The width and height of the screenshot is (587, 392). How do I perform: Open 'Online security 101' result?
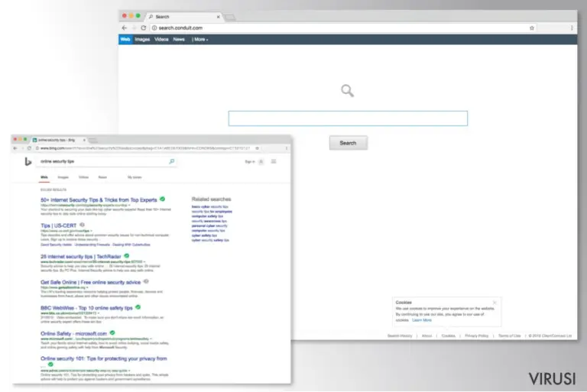coord(104,358)
